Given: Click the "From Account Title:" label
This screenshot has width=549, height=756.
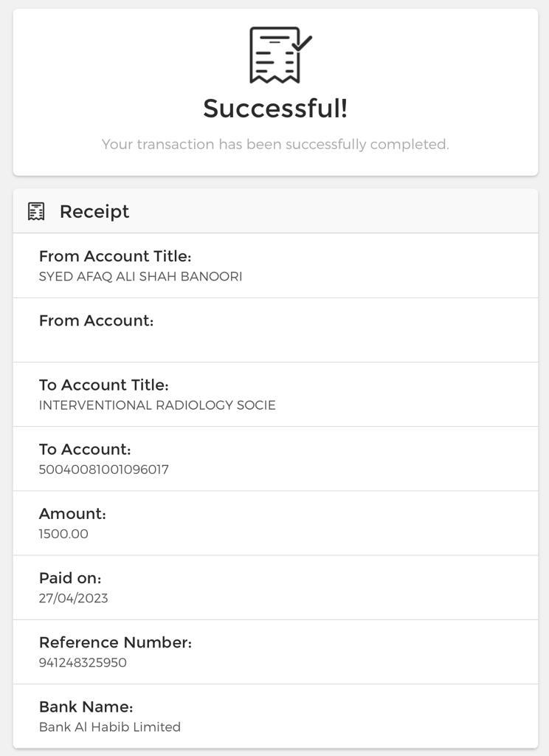Looking at the screenshot, I should tap(115, 256).
